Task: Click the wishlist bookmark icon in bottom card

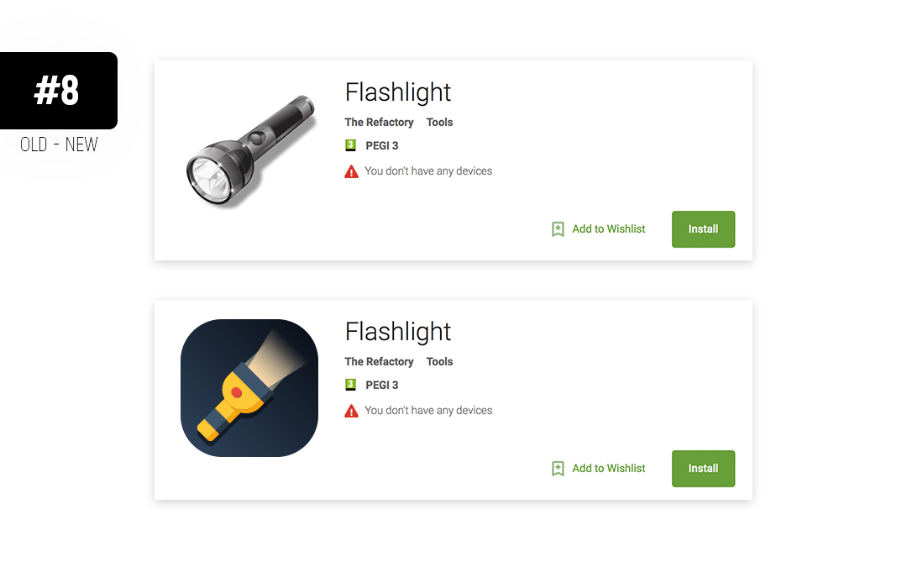Action: [558, 468]
